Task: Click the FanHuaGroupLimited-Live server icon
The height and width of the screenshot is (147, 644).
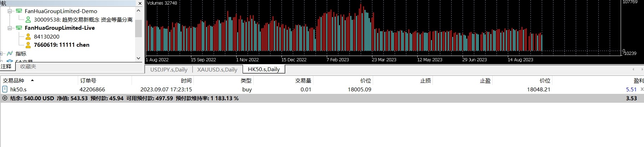Action: [x=19, y=28]
